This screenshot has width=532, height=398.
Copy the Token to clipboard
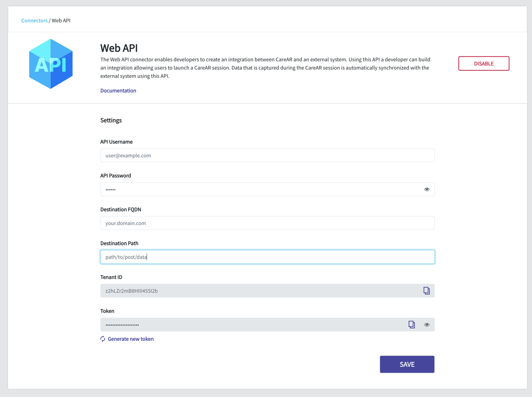(x=411, y=325)
